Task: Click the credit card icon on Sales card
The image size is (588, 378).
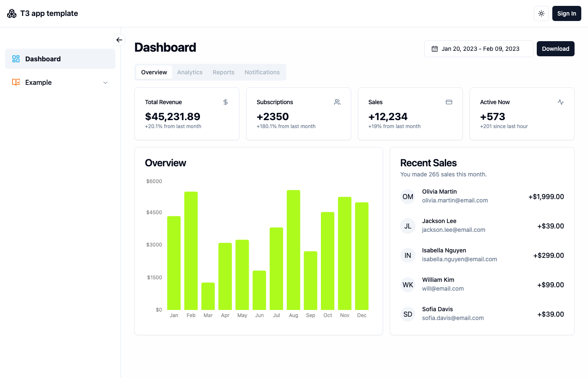Action: click(x=449, y=102)
